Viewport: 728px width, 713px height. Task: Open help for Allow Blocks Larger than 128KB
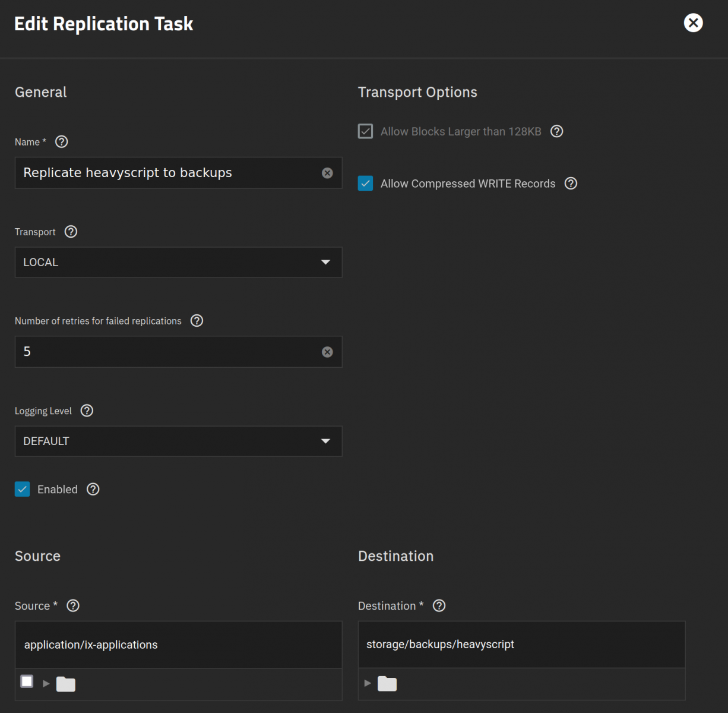(556, 131)
